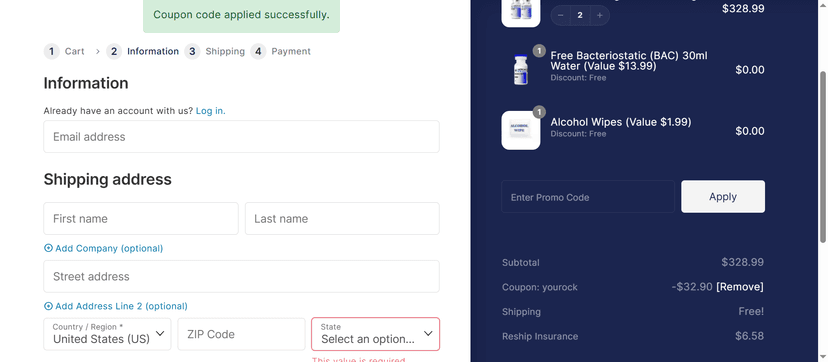Open the Country / Region dropdown
The height and width of the screenshot is (362, 828).
[x=107, y=334]
